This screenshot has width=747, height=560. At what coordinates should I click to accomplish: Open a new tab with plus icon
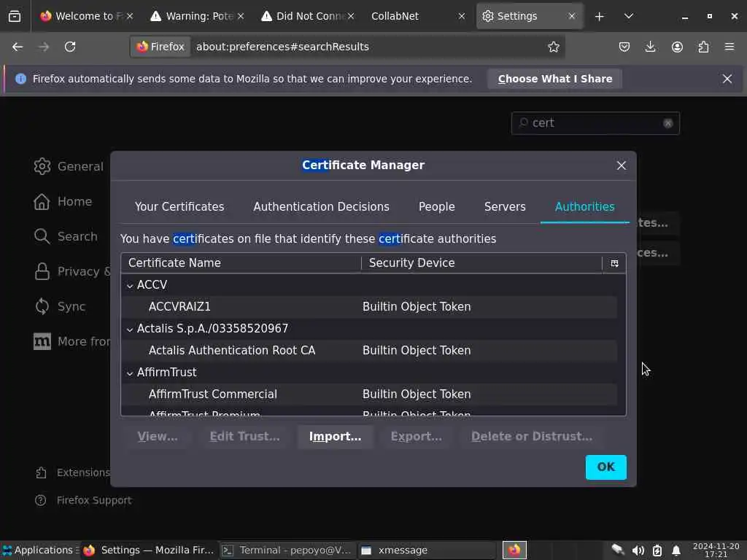pyautogui.click(x=600, y=16)
